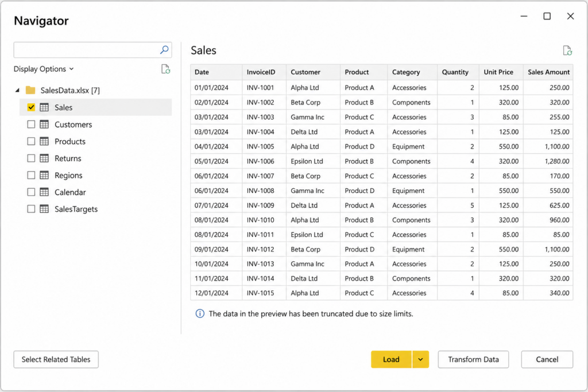Click the refresh preview icon next to the Sales heading
Image resolution: width=588 pixels, height=392 pixels.
[x=567, y=50]
